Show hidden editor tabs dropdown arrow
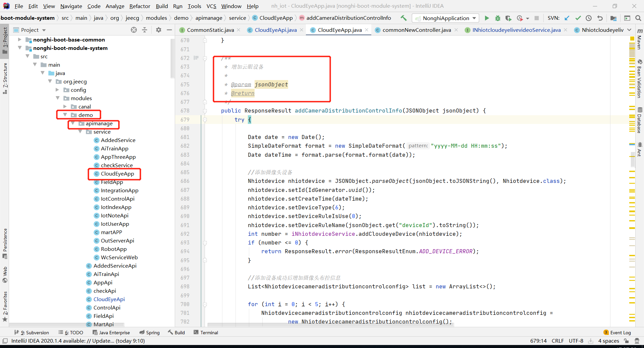Image resolution: width=644 pixels, height=348 pixels. 629,30
